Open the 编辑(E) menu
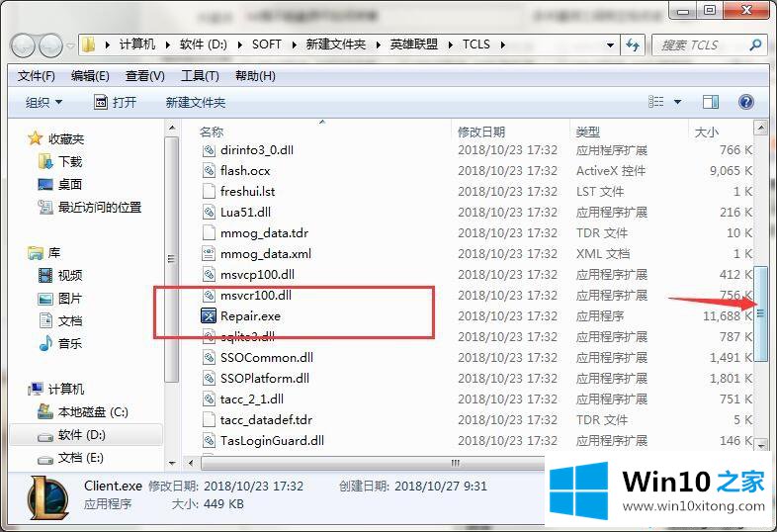777x532 pixels. [x=90, y=76]
